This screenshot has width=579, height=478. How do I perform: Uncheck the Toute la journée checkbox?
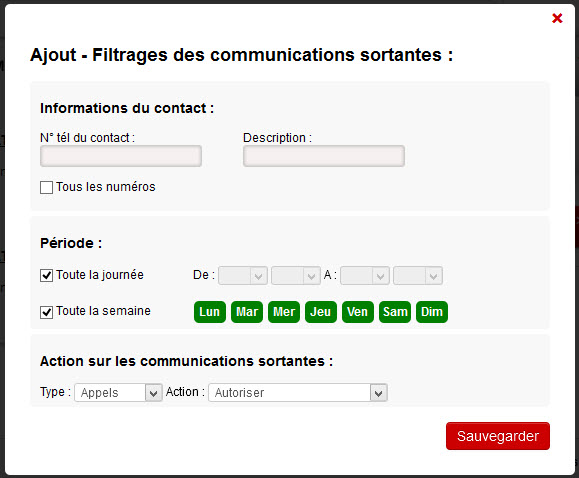(46, 275)
